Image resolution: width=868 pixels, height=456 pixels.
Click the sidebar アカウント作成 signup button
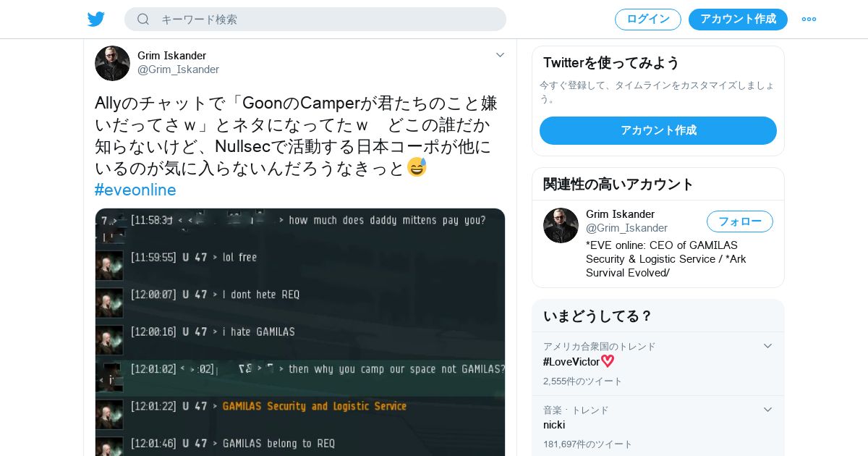point(658,130)
